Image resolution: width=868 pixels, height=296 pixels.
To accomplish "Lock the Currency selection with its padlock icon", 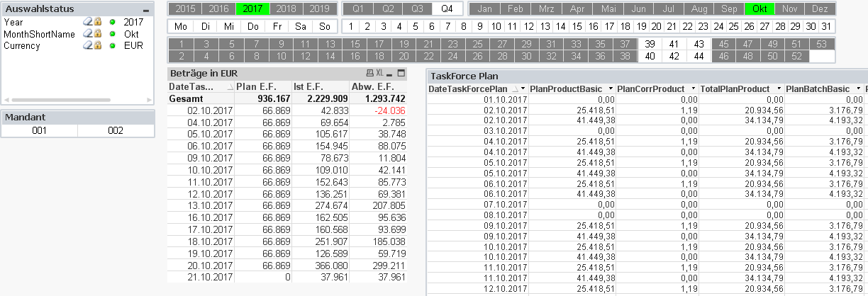I will pos(97,45).
